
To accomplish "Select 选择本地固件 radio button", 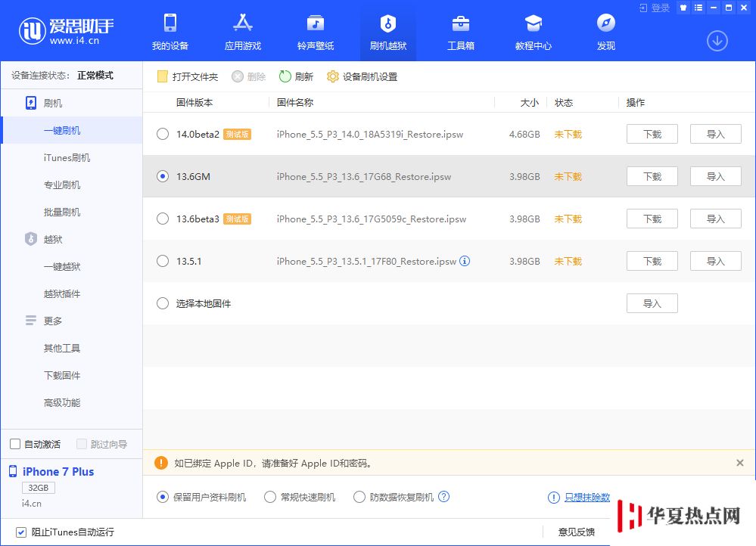I will coord(163,303).
